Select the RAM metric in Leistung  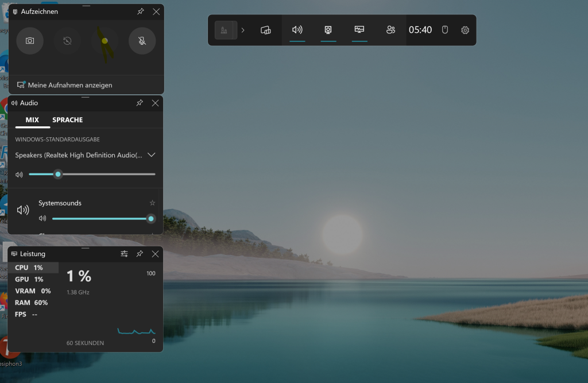(x=32, y=303)
